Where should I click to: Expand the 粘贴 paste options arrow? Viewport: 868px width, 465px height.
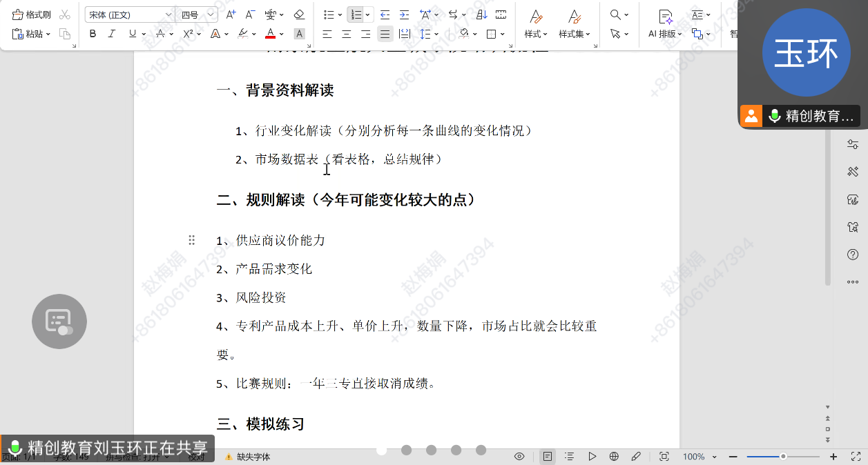48,34
